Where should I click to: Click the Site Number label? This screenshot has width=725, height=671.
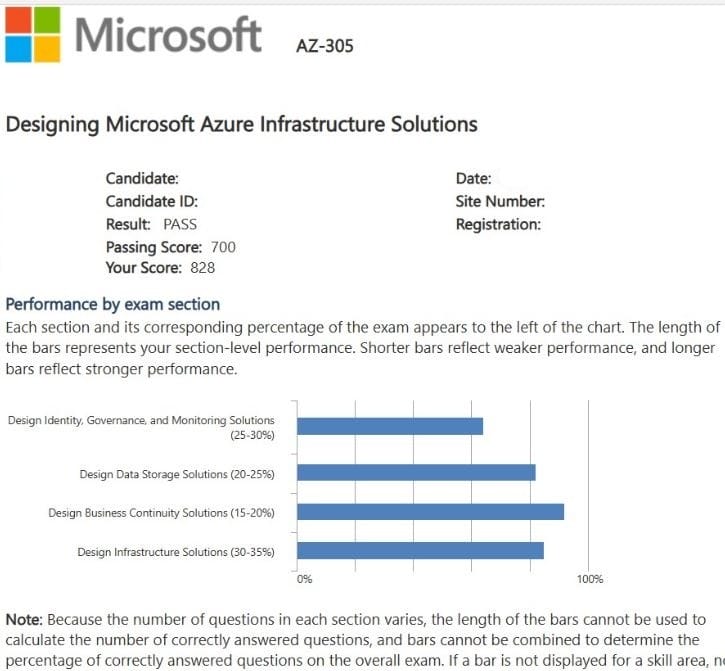click(500, 201)
